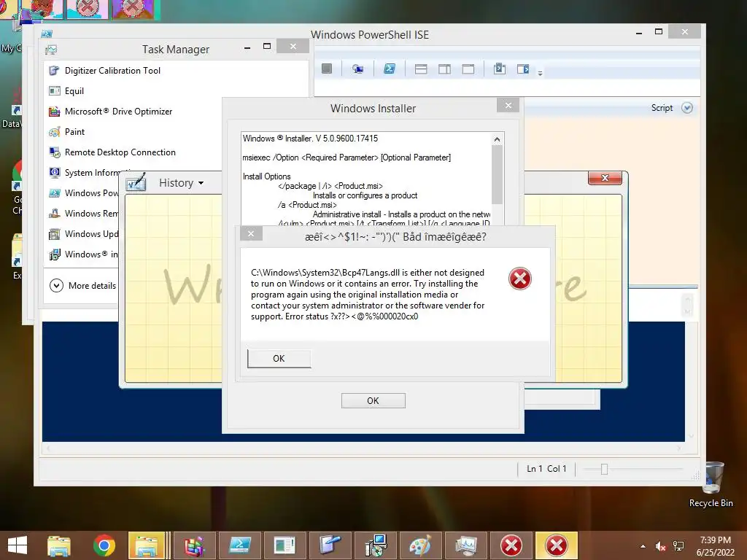
Task: Select the Windows Remote row in Task Manager
Action: [x=82, y=214]
